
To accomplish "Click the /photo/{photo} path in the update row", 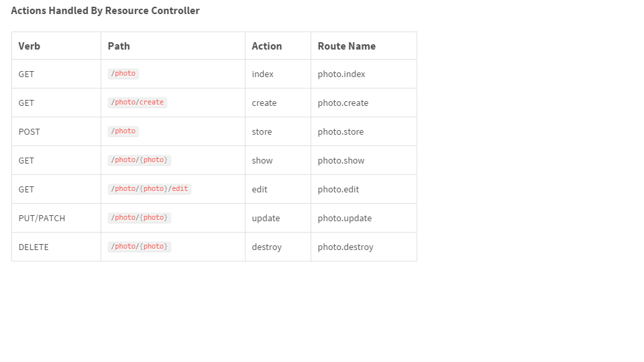I will pyautogui.click(x=140, y=218).
